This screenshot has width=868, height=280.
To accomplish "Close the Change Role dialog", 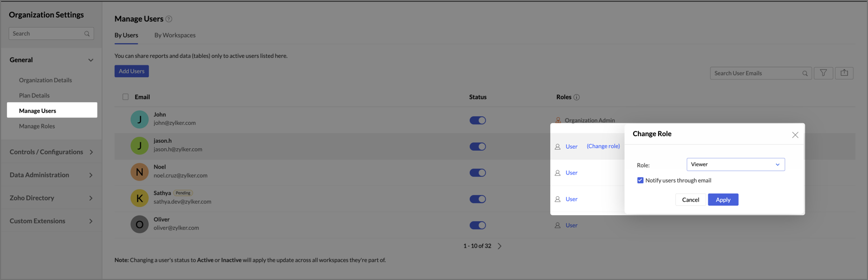I will coord(795,135).
